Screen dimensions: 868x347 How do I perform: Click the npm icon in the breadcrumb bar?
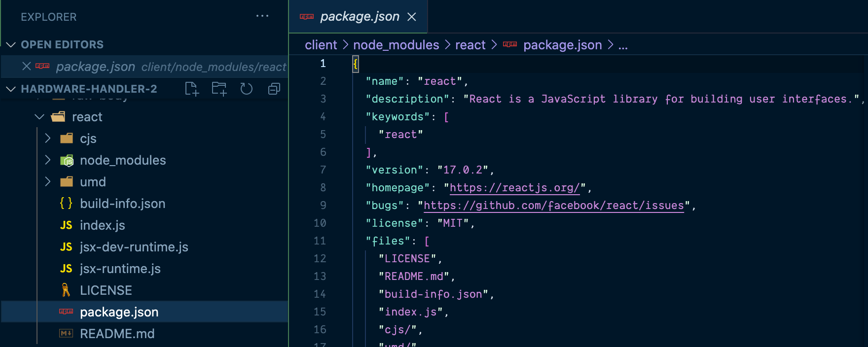pyautogui.click(x=510, y=44)
